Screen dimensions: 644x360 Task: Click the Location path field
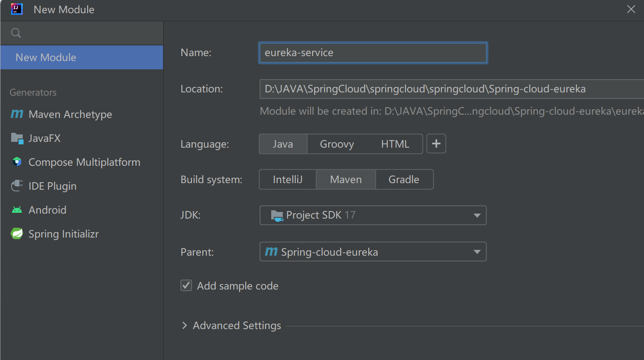point(452,89)
